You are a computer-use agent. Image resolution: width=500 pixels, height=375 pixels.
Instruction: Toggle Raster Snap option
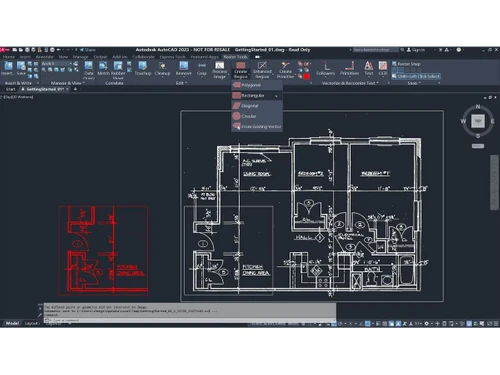[x=406, y=64]
